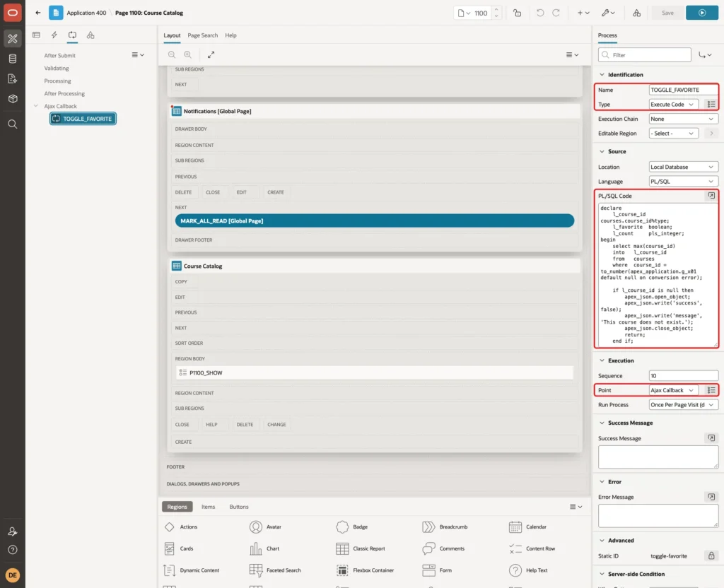Click the Sequence input field
Viewport: 724px width, 588px height.
tap(684, 376)
